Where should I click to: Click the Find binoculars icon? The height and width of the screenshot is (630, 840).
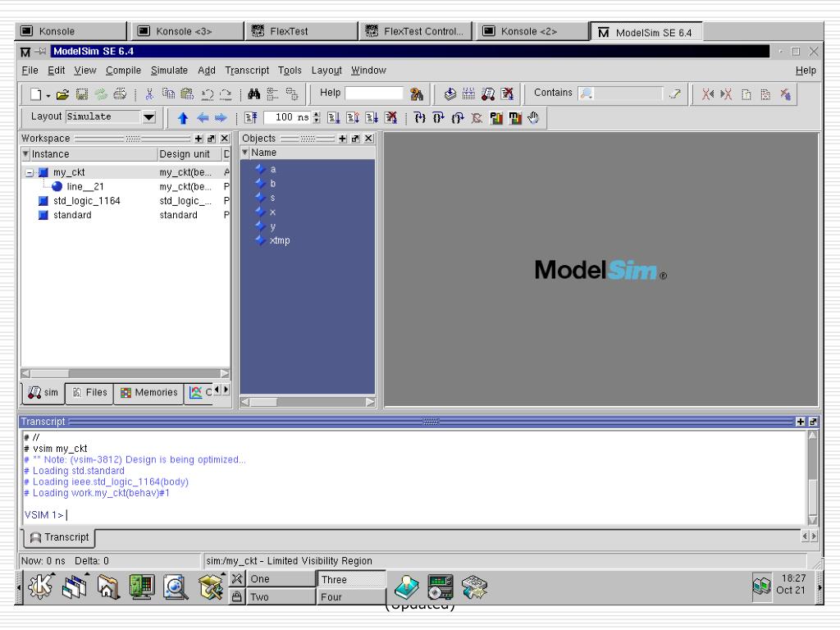click(254, 94)
